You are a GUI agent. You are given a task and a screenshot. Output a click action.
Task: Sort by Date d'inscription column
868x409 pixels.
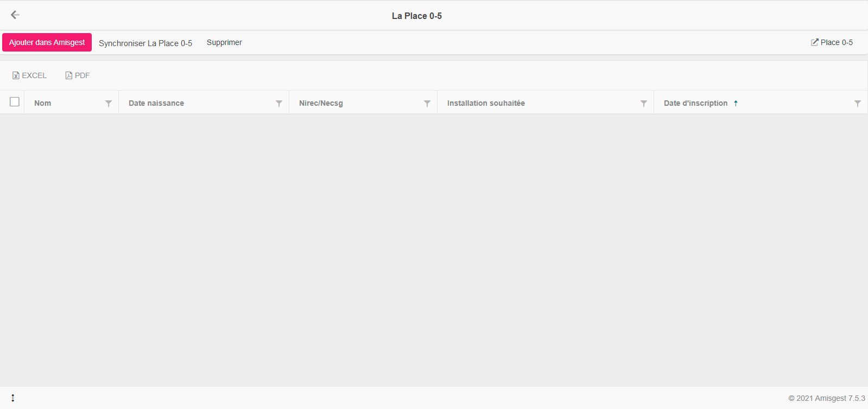coord(695,103)
